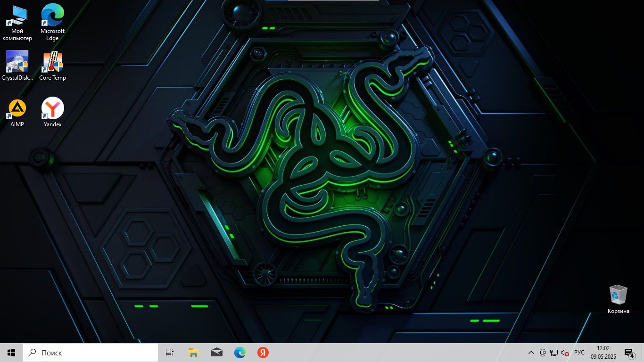644x362 pixels.
Task: Open network status tray icon
Action: pyautogui.click(x=554, y=353)
